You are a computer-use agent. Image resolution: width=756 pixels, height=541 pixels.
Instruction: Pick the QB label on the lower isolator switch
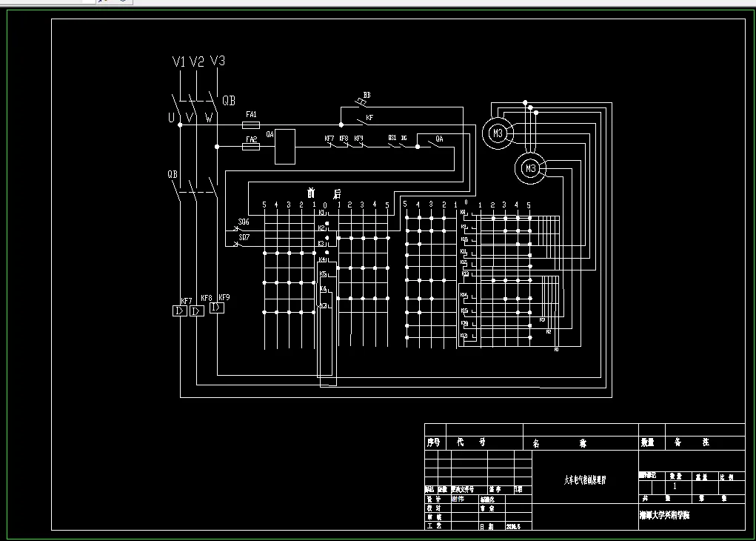pos(173,173)
